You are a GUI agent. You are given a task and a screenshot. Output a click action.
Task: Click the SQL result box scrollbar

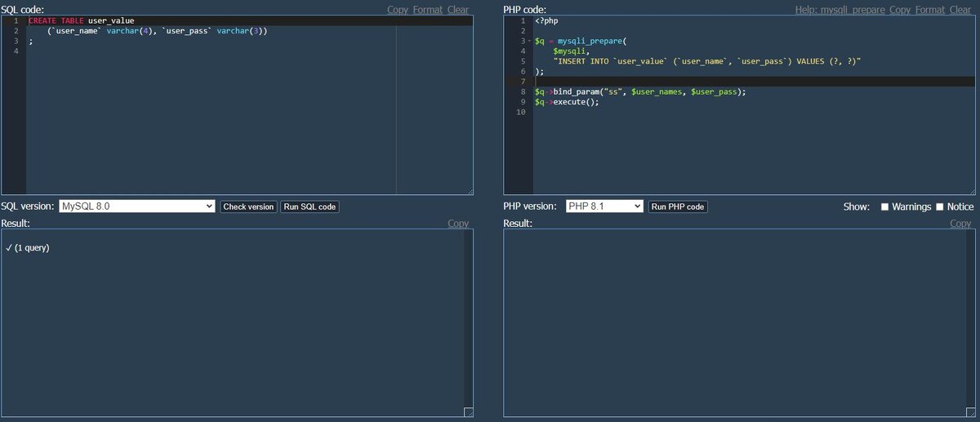coord(469,318)
